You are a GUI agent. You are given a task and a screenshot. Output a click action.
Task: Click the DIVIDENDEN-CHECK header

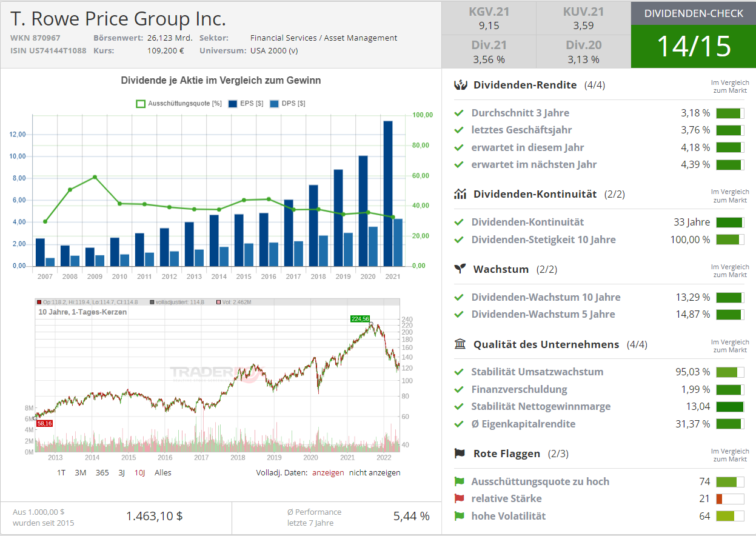(694, 13)
